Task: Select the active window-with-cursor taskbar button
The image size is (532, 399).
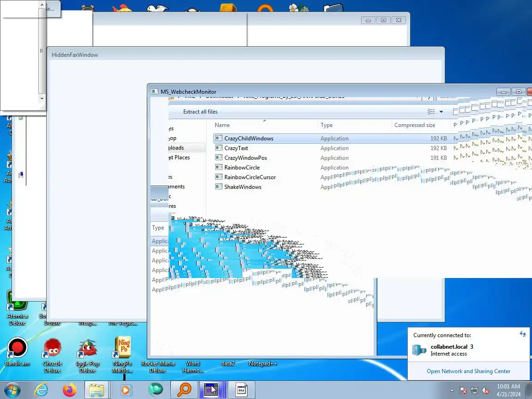Action: [x=211, y=390]
